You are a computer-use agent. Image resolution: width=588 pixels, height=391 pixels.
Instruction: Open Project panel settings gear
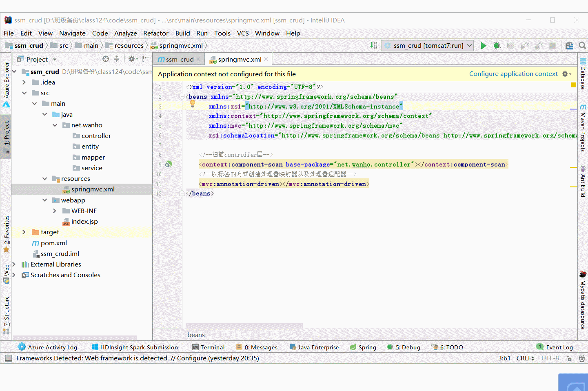pyautogui.click(x=132, y=59)
